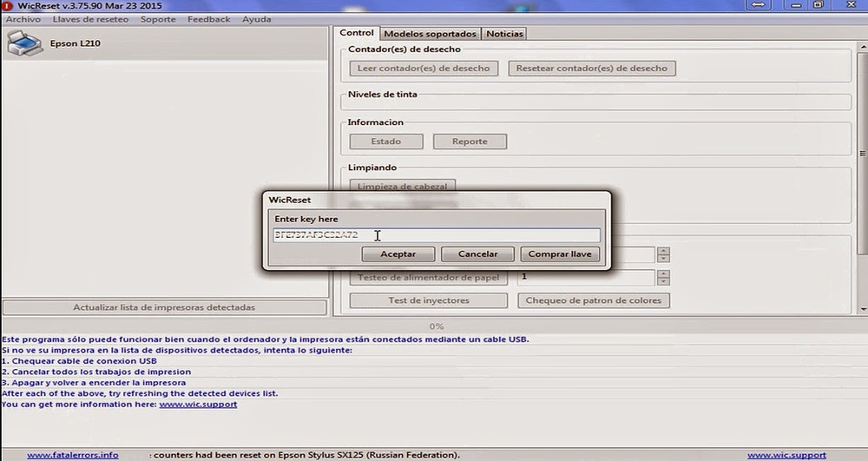This screenshot has height=461, width=868.
Task: Click Resetear contador(es) de desecho button
Action: (592, 69)
